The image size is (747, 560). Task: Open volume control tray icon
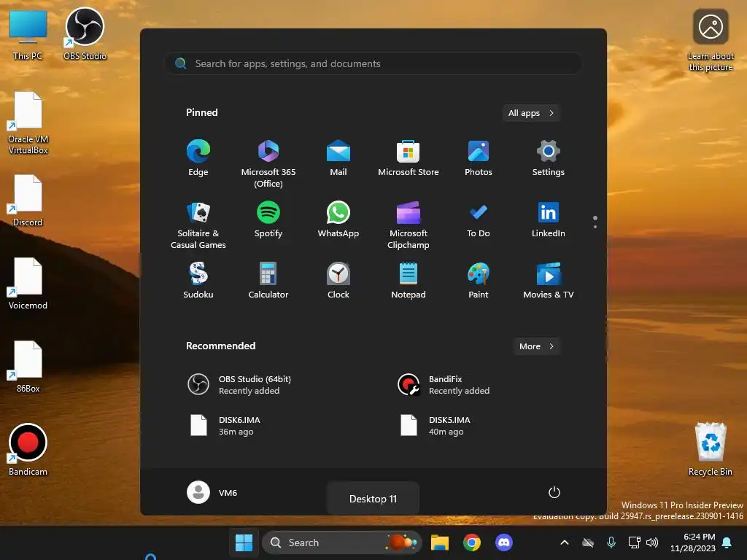pyautogui.click(x=652, y=542)
